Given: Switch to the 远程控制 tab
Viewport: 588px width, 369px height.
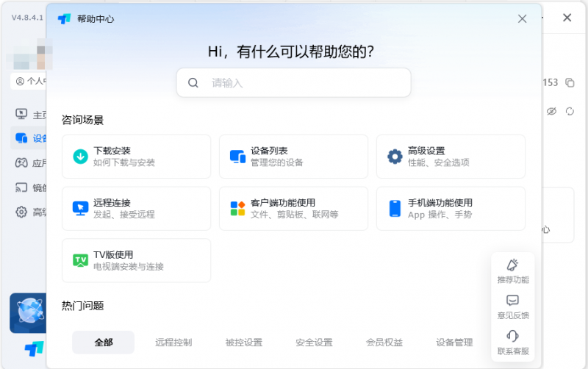Looking at the screenshot, I should 173,343.
